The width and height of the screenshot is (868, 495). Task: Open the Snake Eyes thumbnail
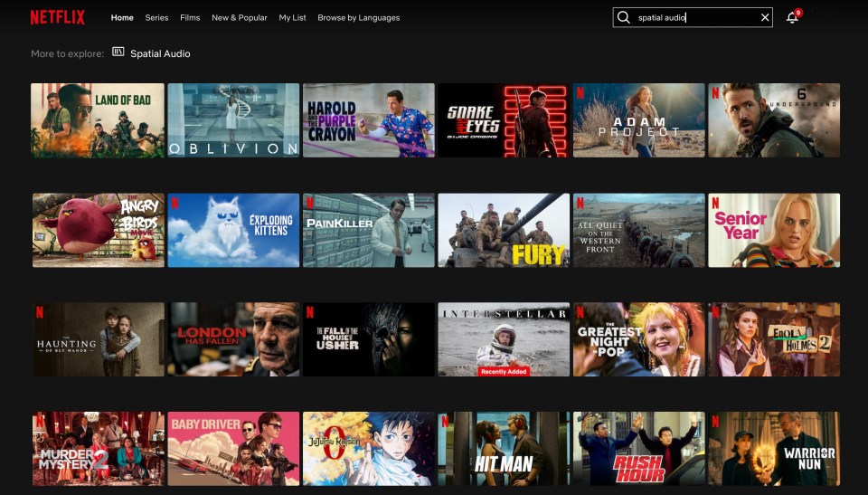coord(504,120)
